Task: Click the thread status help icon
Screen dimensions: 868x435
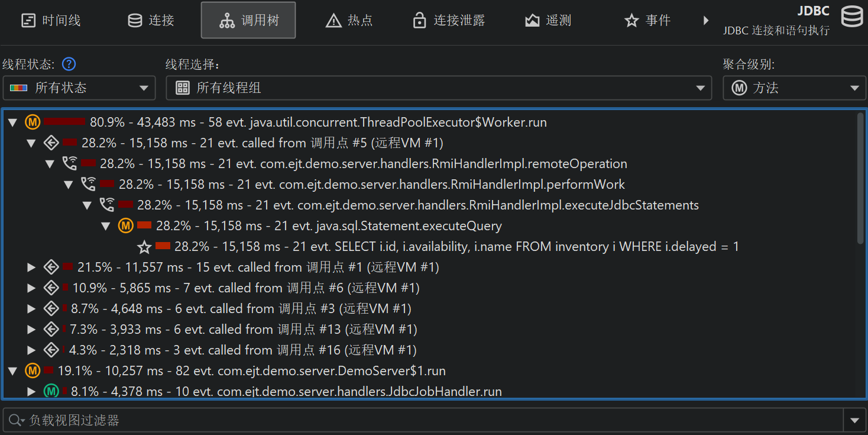Action: (x=69, y=64)
